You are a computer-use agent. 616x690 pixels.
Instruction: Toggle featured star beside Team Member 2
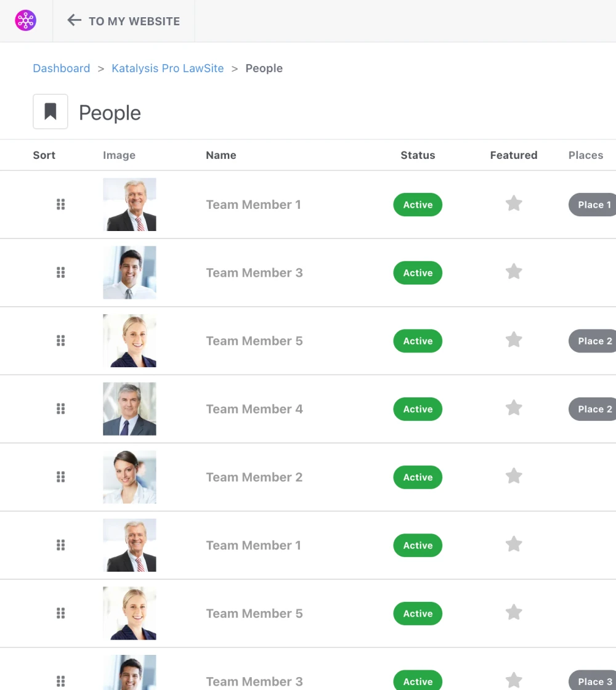pos(514,476)
